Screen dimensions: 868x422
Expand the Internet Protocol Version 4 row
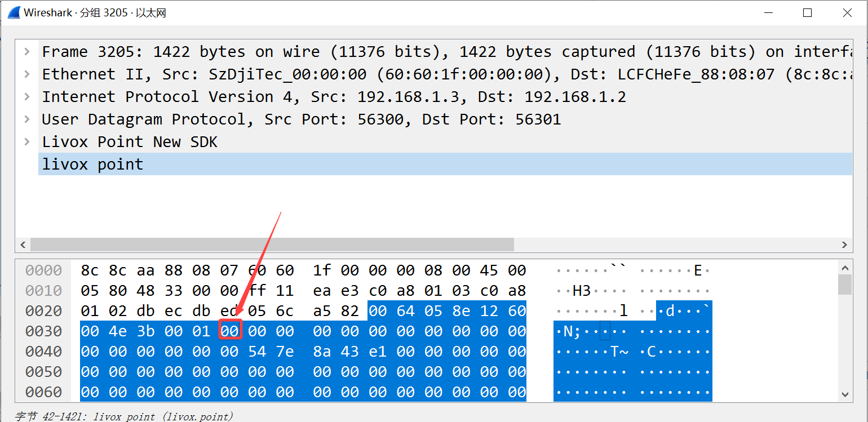pos(26,96)
